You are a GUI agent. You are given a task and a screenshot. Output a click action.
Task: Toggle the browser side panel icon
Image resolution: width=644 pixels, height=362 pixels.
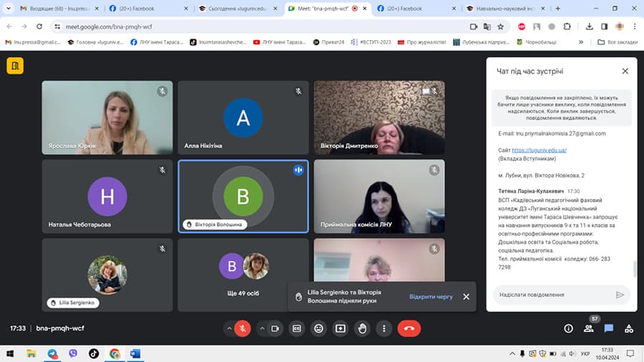(x=604, y=26)
